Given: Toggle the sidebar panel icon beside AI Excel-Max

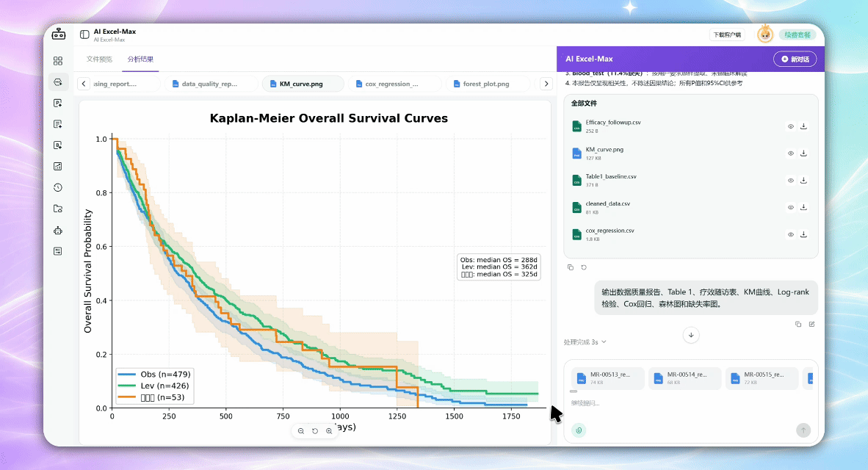Looking at the screenshot, I should (x=84, y=35).
